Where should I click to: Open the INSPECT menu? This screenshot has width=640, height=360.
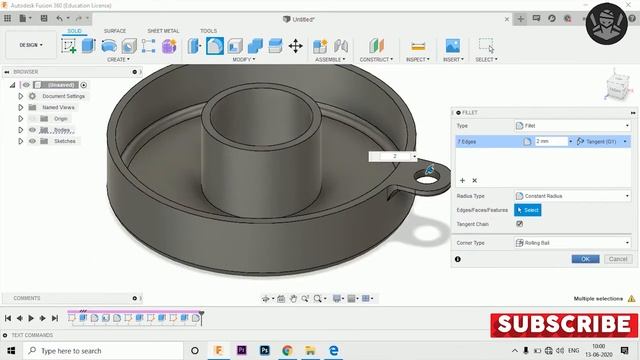click(x=418, y=60)
